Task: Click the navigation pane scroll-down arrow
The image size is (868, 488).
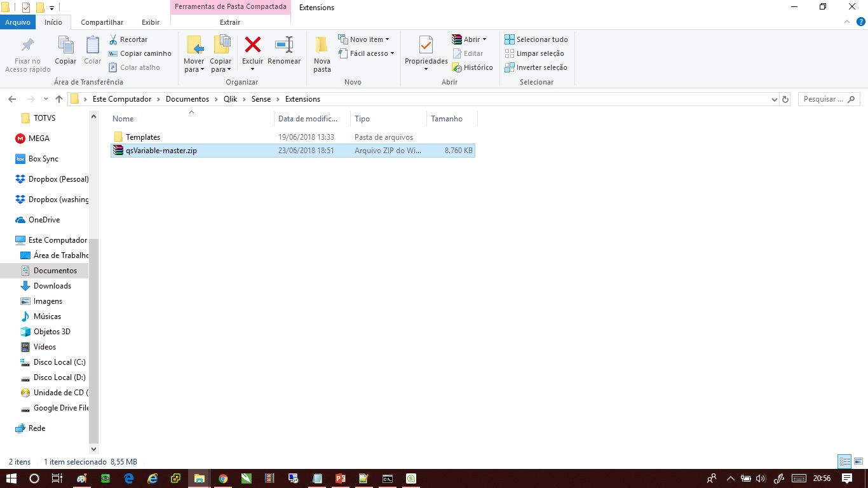Action: click(x=94, y=449)
